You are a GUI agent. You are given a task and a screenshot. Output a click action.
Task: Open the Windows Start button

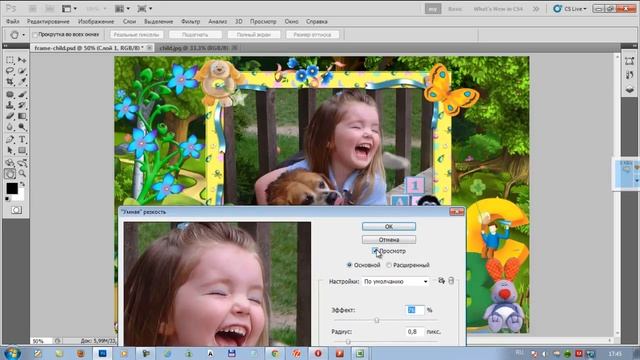[x=12, y=353]
